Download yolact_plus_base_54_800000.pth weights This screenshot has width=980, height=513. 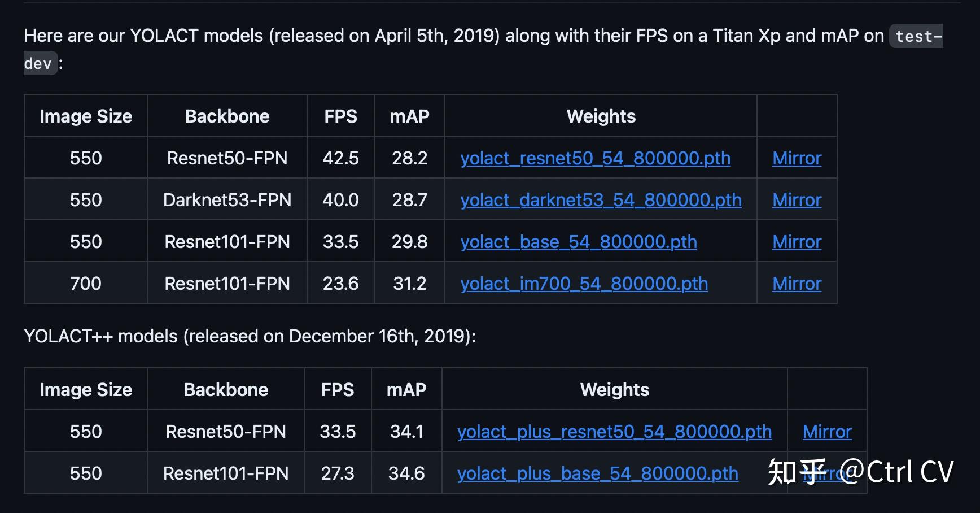597,473
